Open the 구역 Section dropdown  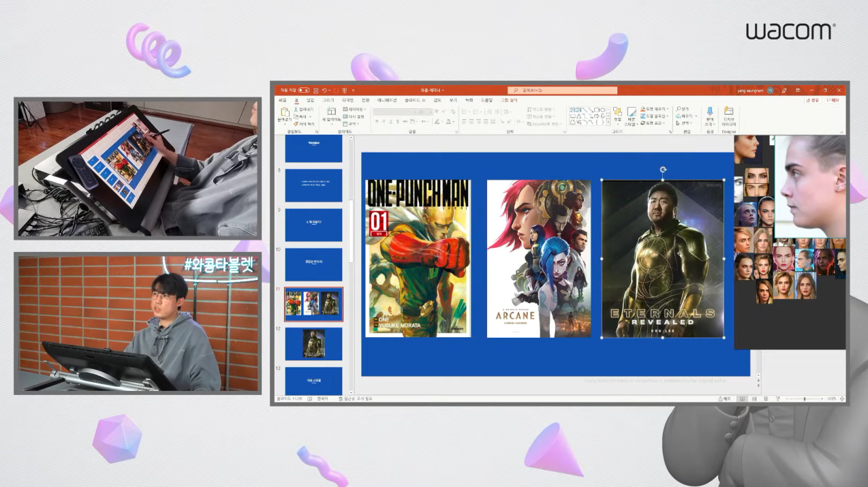click(351, 124)
